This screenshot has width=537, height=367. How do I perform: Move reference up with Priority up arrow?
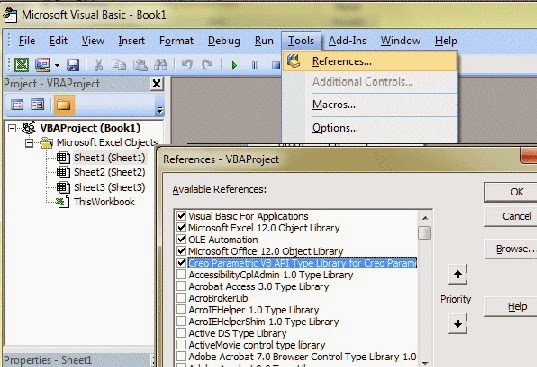click(x=458, y=274)
